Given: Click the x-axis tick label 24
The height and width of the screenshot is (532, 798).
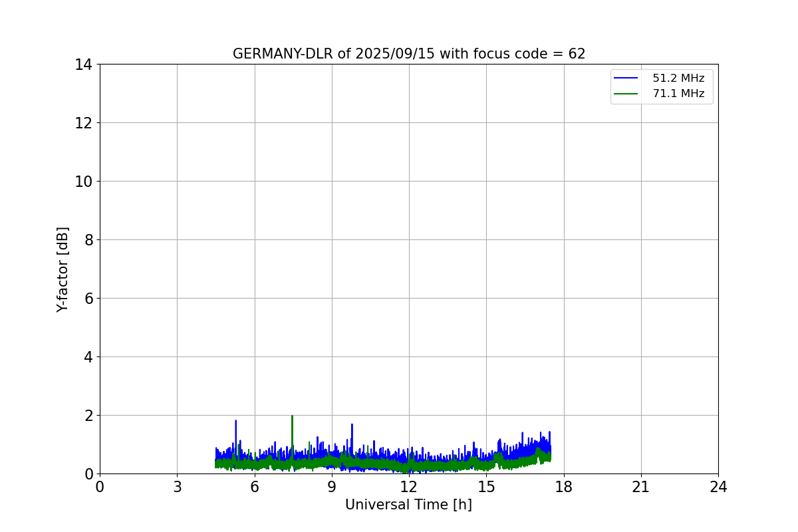Looking at the screenshot, I should [718, 487].
